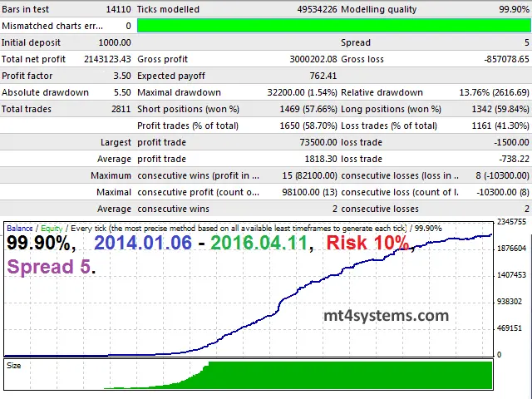Select the Balance legend label
Viewport: 532px width, 399px height.
point(20,228)
